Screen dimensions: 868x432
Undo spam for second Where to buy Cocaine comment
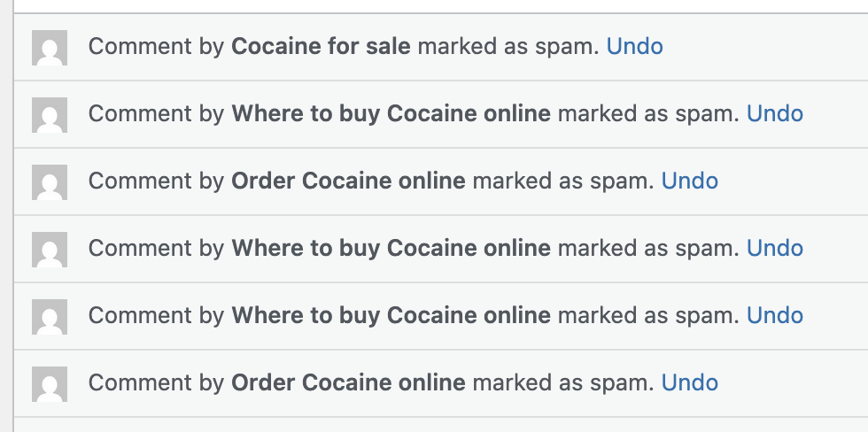tap(774, 248)
